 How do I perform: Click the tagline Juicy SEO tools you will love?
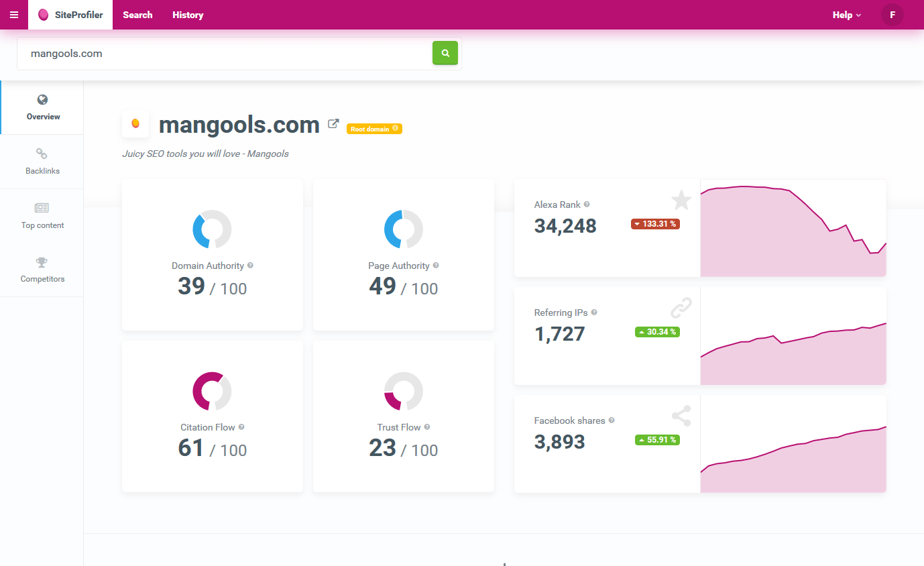[205, 154]
